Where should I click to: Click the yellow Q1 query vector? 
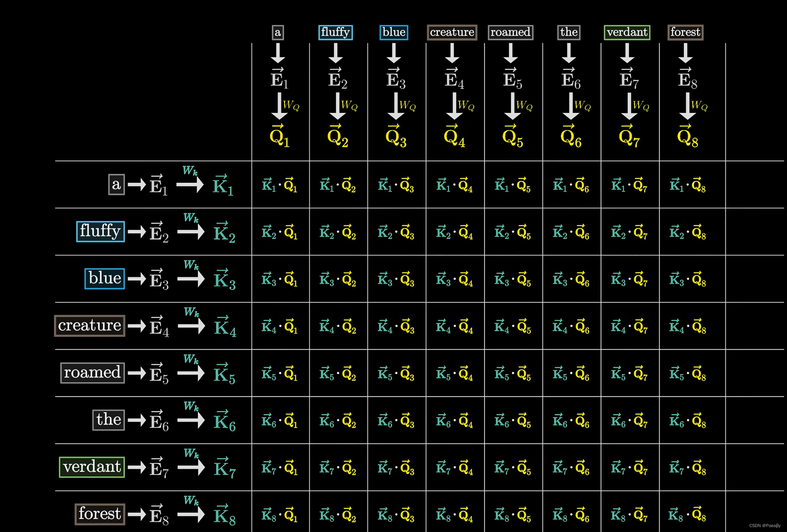pyautogui.click(x=279, y=136)
